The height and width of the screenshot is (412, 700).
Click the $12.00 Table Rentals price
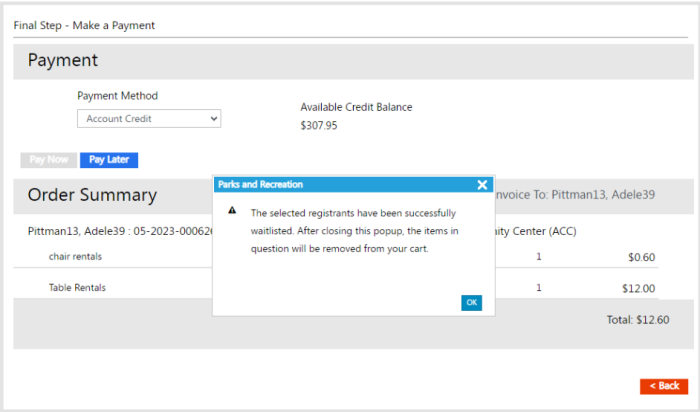(636, 288)
